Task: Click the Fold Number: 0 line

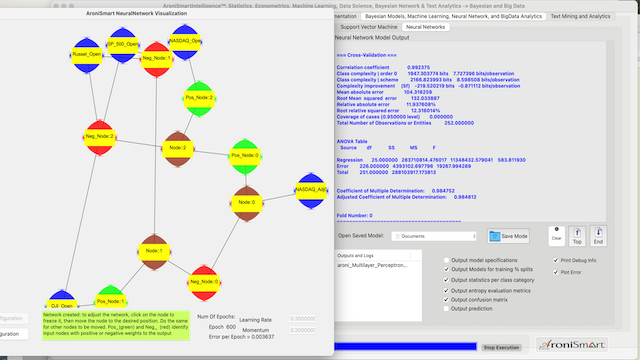Action: click(354, 216)
